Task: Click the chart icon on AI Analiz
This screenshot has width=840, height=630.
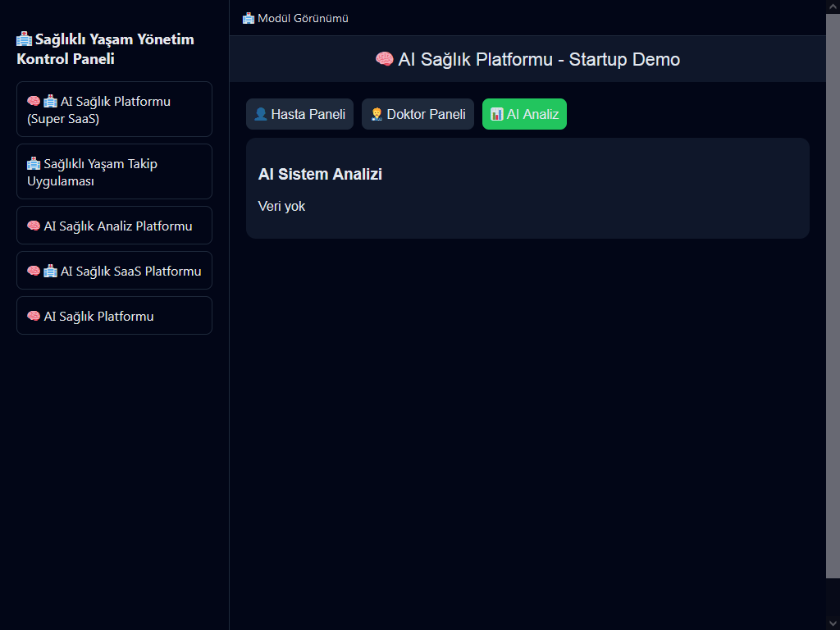Action: pyautogui.click(x=496, y=114)
